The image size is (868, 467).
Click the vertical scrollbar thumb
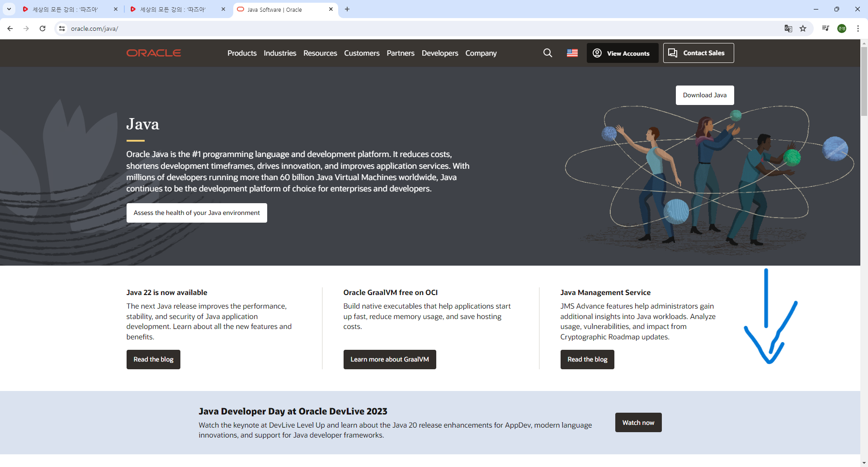(x=864, y=81)
